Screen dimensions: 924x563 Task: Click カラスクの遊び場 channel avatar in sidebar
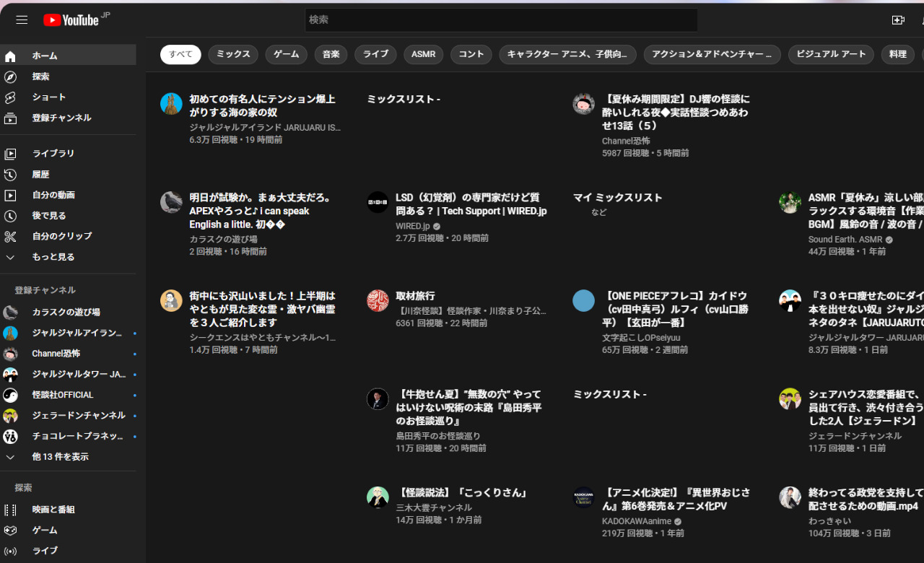(x=10, y=313)
